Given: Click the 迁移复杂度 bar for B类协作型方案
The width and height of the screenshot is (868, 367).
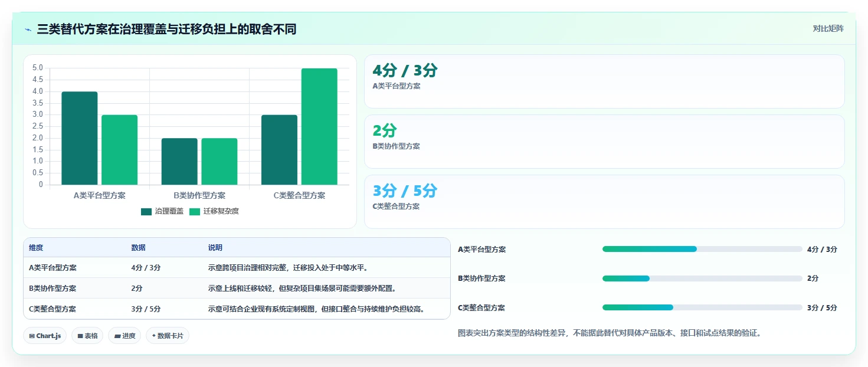Looking at the screenshot, I should coord(220,162).
